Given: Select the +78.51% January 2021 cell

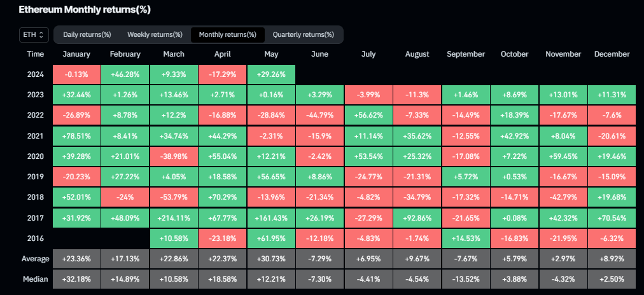Looking at the screenshot, I should coord(76,135).
